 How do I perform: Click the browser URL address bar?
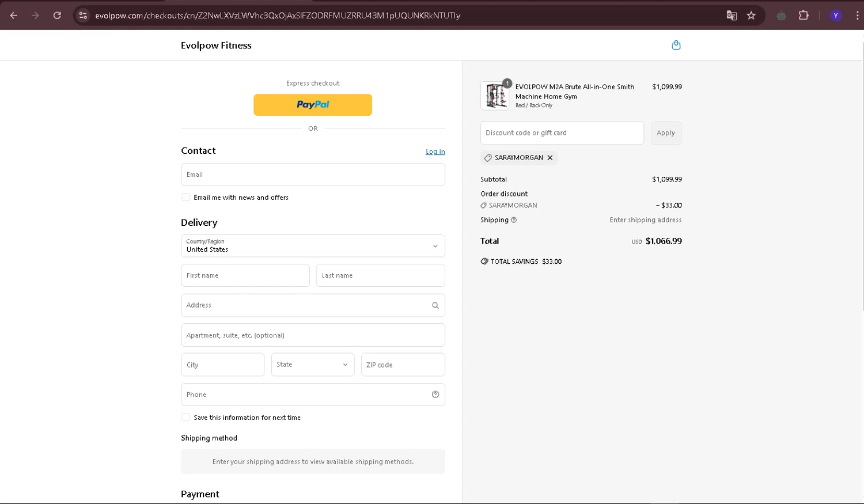[x=403, y=16]
